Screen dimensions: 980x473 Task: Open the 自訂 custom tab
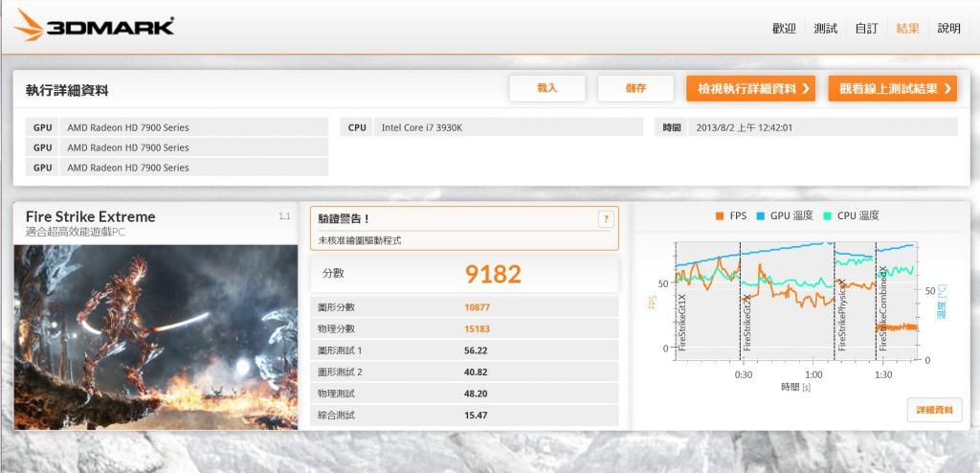pyautogui.click(x=866, y=28)
